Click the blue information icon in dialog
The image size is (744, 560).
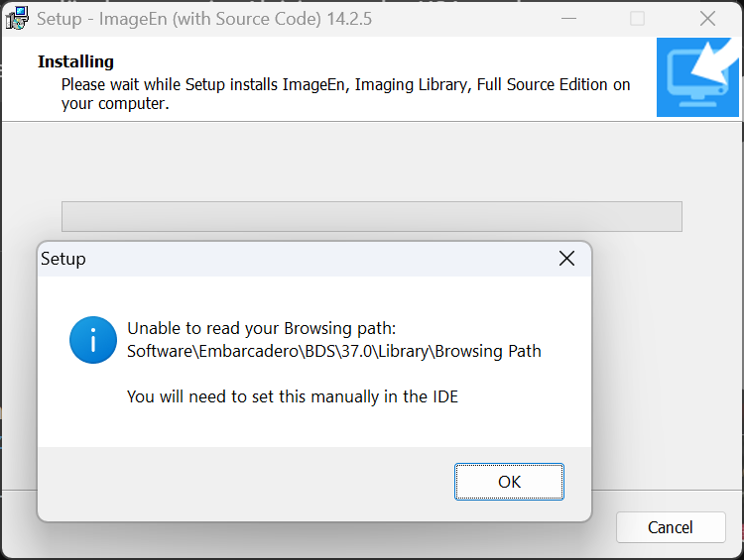[93, 340]
